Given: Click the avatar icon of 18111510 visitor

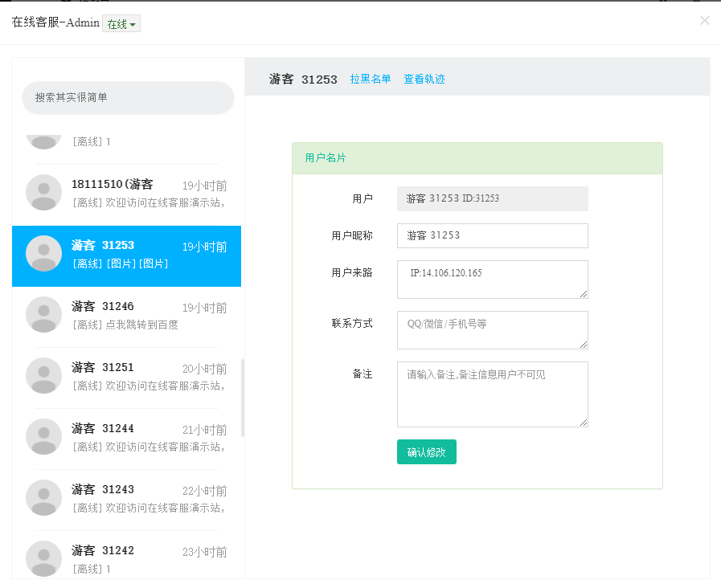Looking at the screenshot, I should pos(43,192).
